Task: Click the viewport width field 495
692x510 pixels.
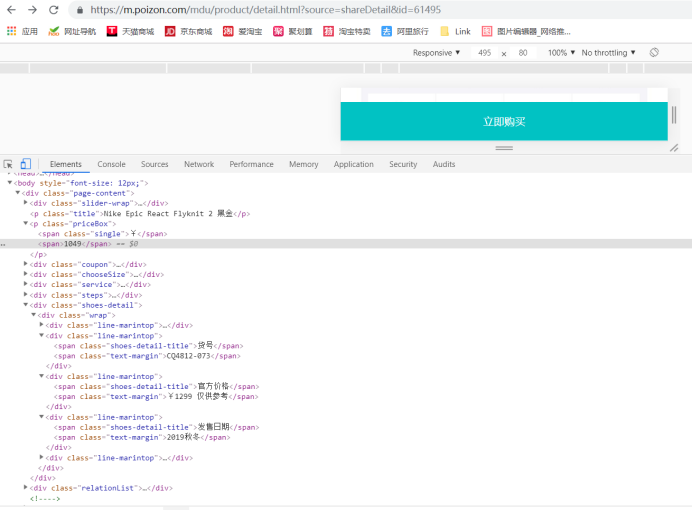Action: 484,52
